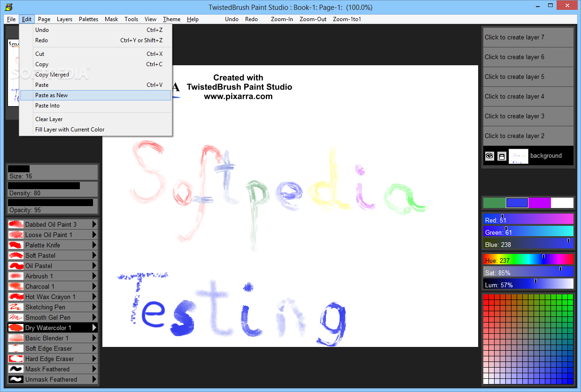Expand Dry Watercolor 1 options arrow
The image size is (581, 392).
coord(94,328)
